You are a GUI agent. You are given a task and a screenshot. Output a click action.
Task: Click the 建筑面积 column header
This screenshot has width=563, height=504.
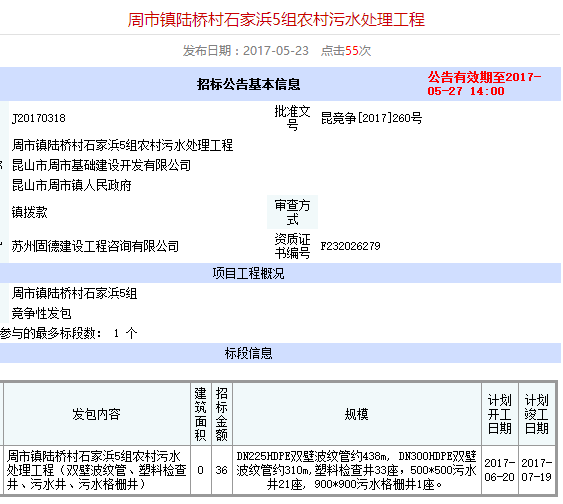[201, 414]
